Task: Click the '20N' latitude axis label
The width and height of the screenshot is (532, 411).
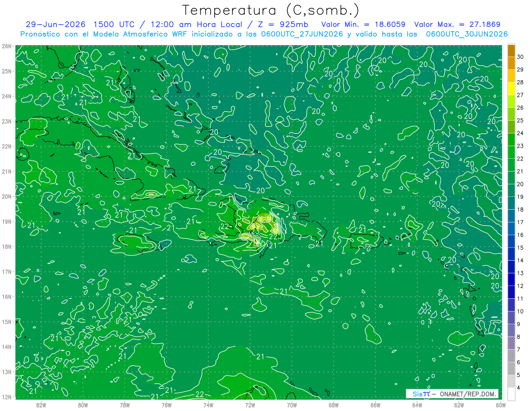Action: (7, 196)
